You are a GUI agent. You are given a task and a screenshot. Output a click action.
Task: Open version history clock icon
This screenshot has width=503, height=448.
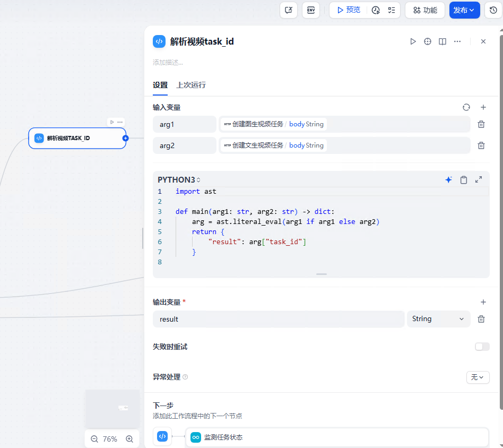(493, 10)
